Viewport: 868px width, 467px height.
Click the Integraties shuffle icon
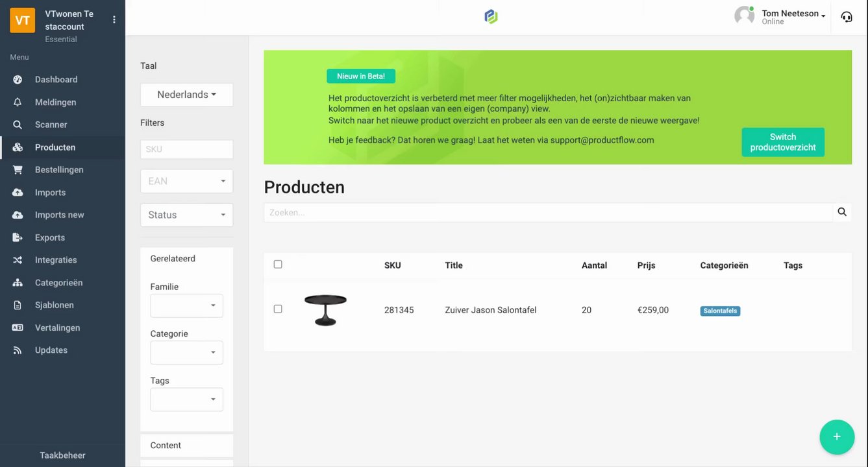[18, 260]
